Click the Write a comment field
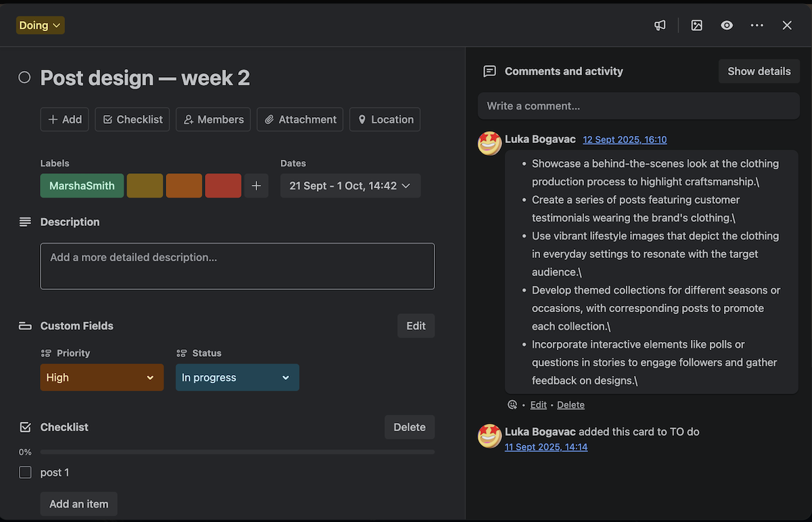 (x=638, y=106)
